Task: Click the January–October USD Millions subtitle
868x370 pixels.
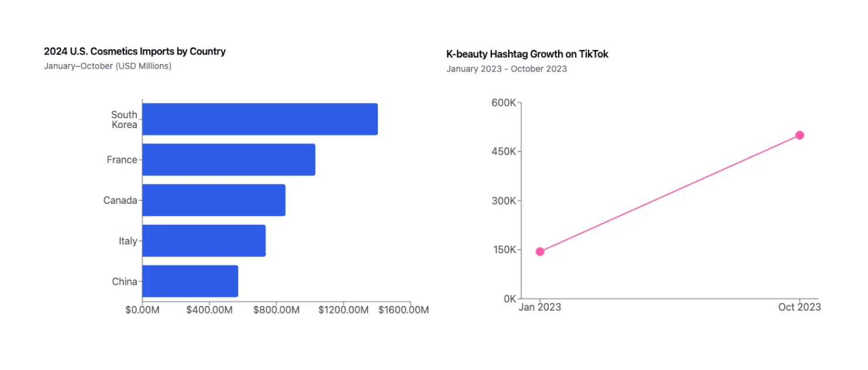Action: click(107, 66)
